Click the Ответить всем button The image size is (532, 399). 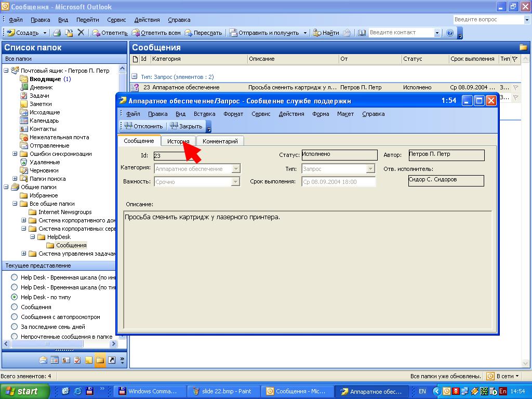point(156,33)
